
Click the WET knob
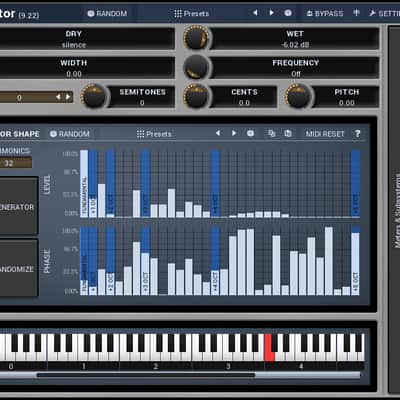click(196, 38)
